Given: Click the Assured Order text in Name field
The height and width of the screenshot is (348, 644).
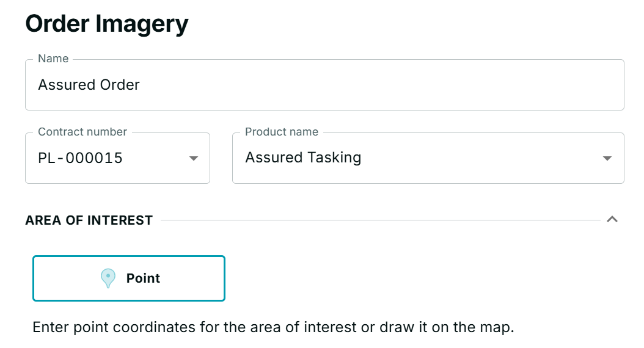Looking at the screenshot, I should pos(89,85).
